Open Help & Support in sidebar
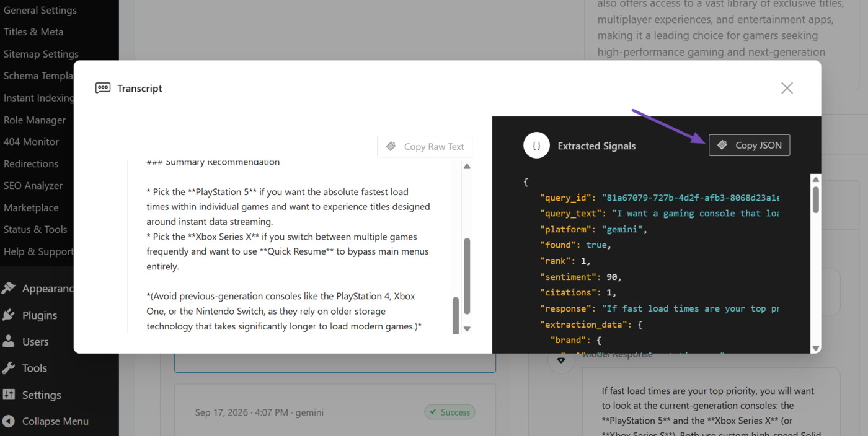The image size is (868, 436). 38,251
